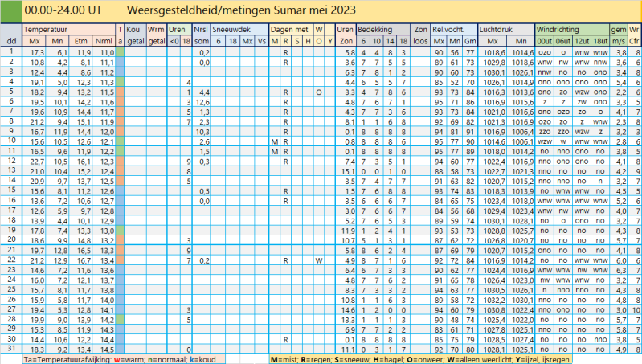This screenshot has width=642, height=364.
Task: Select the '12ut' wind column header
Action: [x=582, y=41]
